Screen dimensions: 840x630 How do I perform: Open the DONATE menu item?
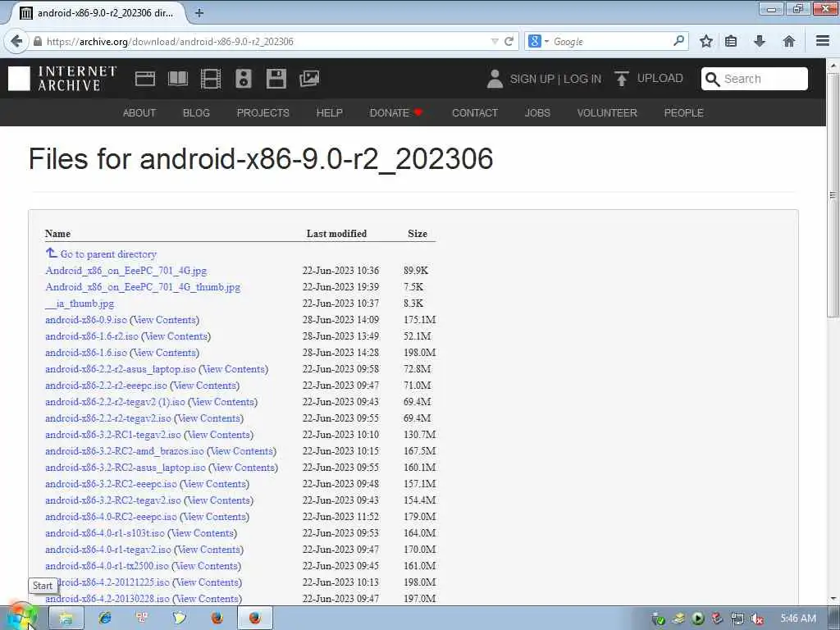[396, 113]
